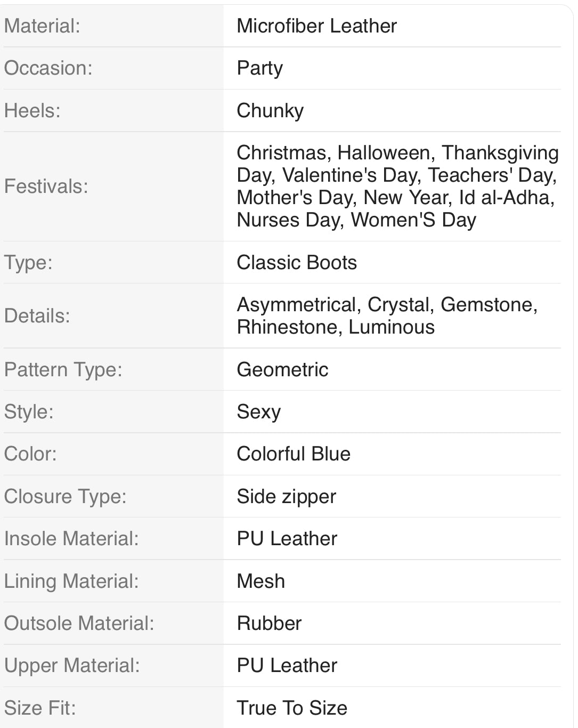Click PU Leather in Insole Material row
The height and width of the screenshot is (728, 578).
[287, 538]
